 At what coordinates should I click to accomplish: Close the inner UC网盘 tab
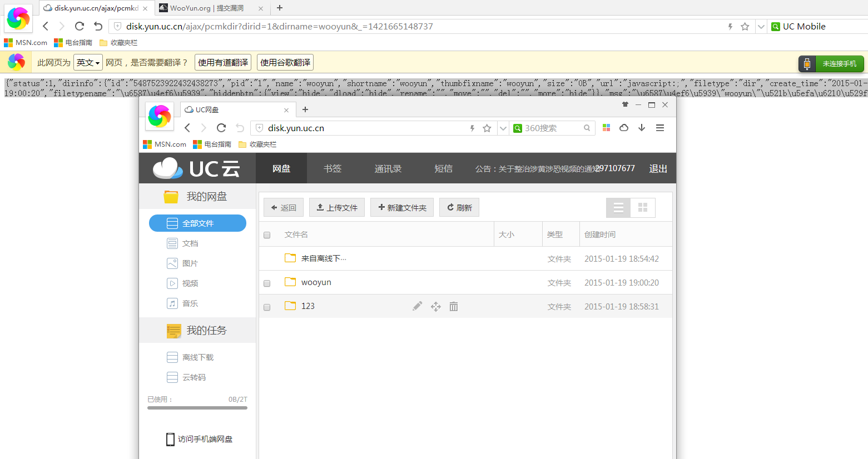pyautogui.click(x=286, y=110)
